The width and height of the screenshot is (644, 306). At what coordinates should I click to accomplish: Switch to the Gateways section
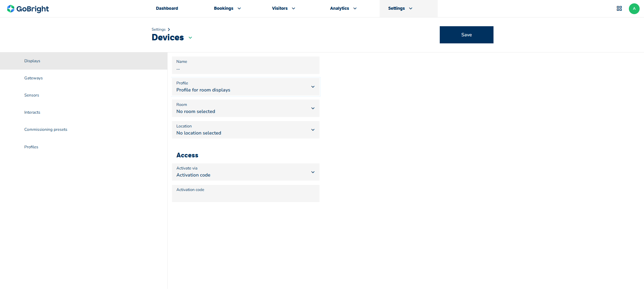tap(34, 78)
